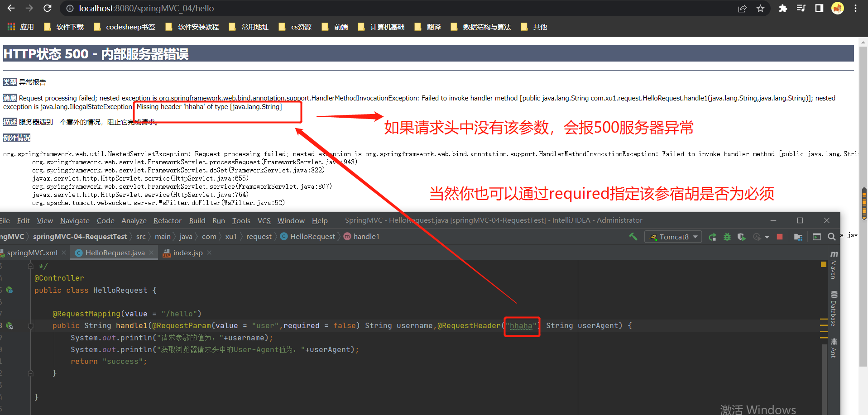The image size is (868, 415).
Task: Close the index.jsp tab
Action: click(x=209, y=253)
